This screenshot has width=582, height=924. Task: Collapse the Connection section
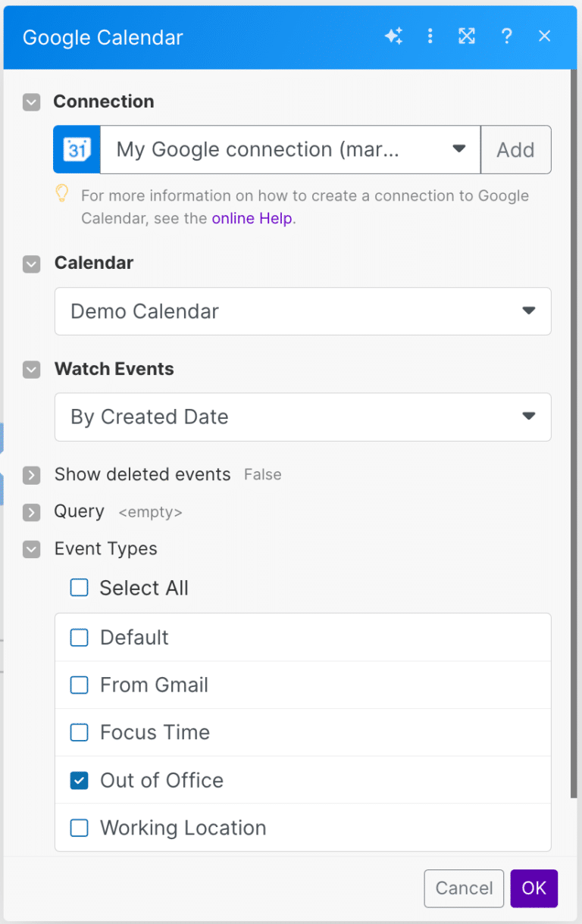31,101
